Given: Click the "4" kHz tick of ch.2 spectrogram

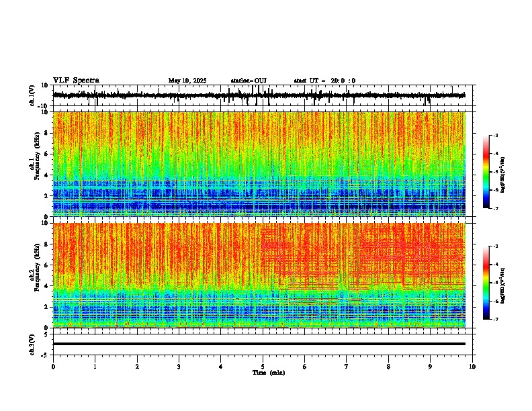Looking at the screenshot, I should click(46, 286).
